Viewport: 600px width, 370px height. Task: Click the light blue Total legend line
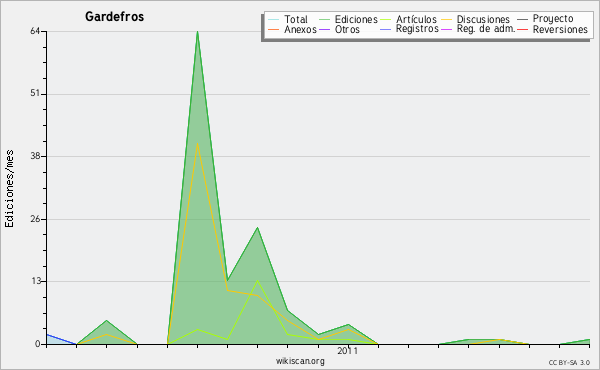(x=274, y=20)
